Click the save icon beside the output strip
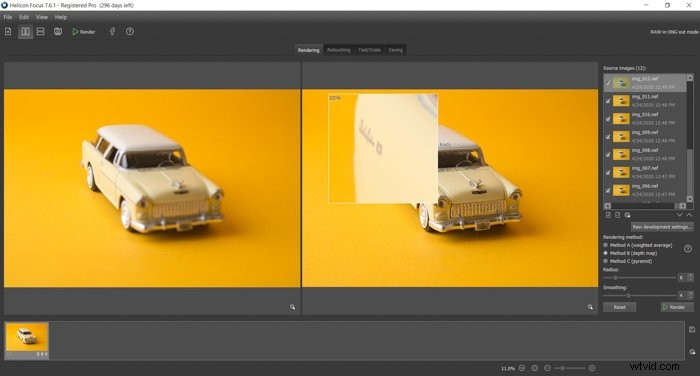Image resolution: width=700 pixels, height=376 pixels. pos(692,330)
